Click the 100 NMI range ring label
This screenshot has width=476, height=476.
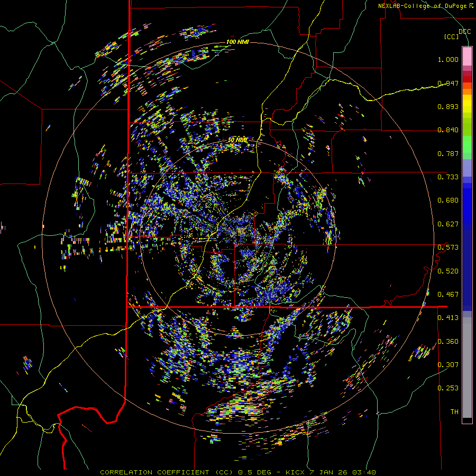pyautogui.click(x=237, y=42)
